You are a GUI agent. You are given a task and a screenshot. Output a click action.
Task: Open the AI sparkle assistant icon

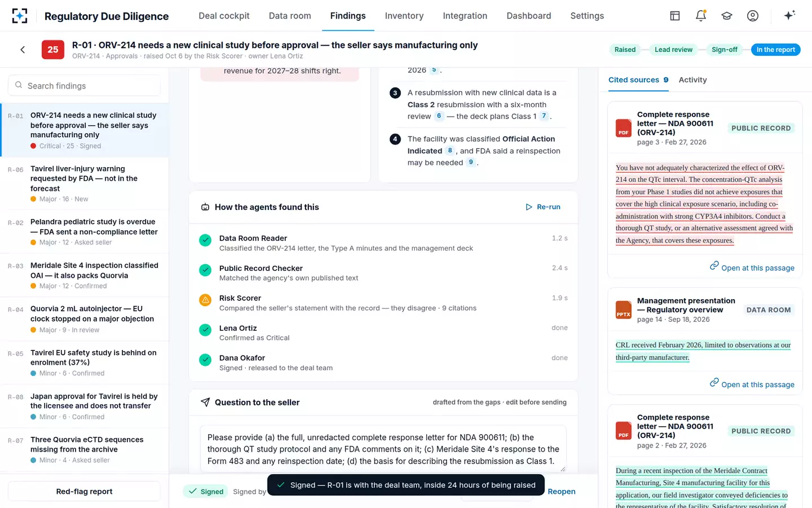pos(789,15)
